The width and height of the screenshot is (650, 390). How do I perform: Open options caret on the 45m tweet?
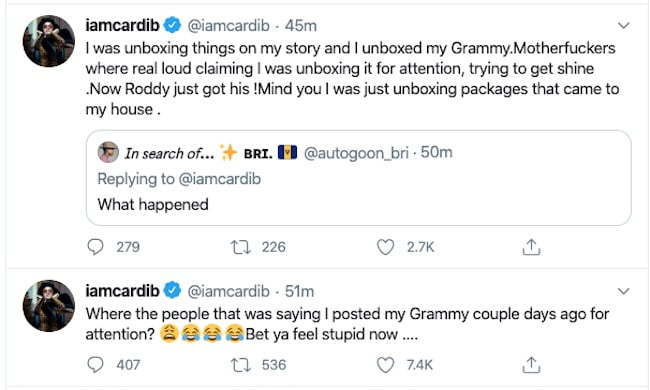tap(623, 26)
